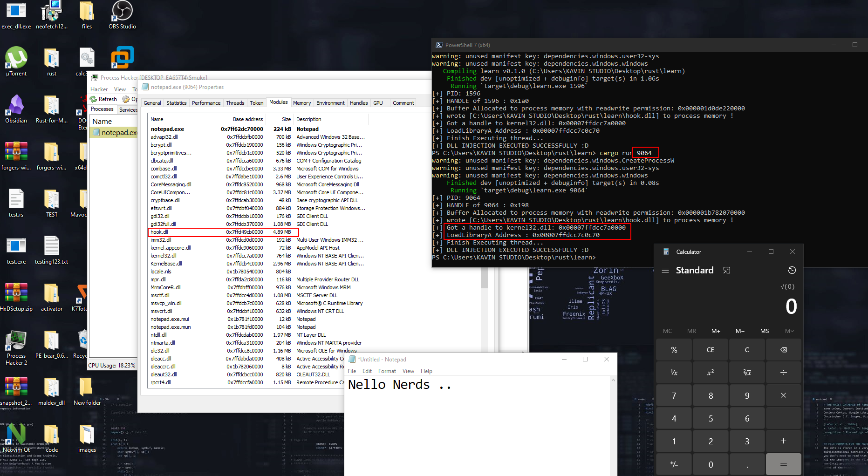Switch to Process Hacker Services tab
Viewport: 868px width, 476px height.
(128, 110)
